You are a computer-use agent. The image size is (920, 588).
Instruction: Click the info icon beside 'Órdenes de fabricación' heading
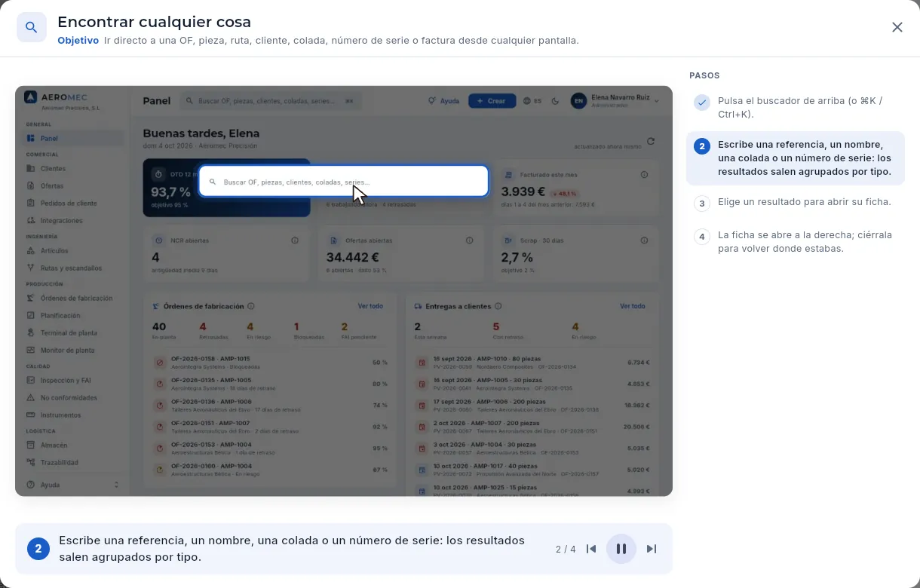(x=251, y=307)
